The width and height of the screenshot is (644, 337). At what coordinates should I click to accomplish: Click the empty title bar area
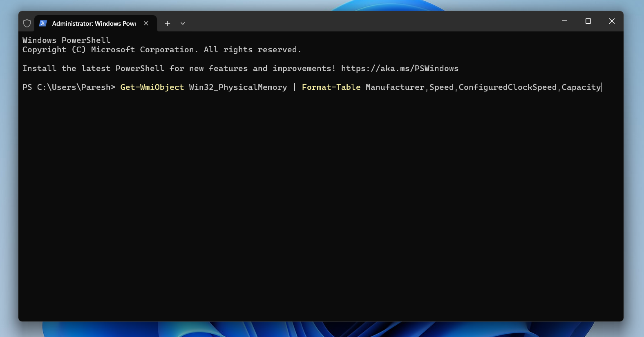pos(368,21)
